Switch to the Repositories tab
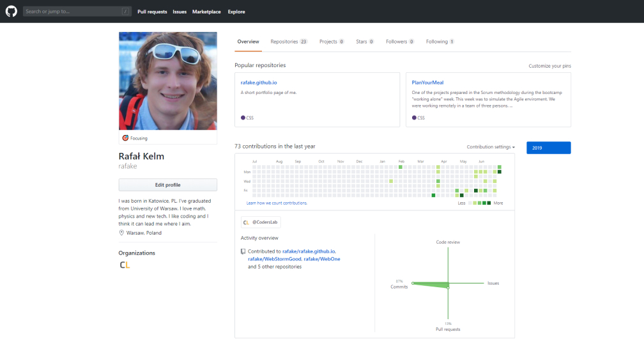This screenshot has width=644, height=339. pos(288,42)
